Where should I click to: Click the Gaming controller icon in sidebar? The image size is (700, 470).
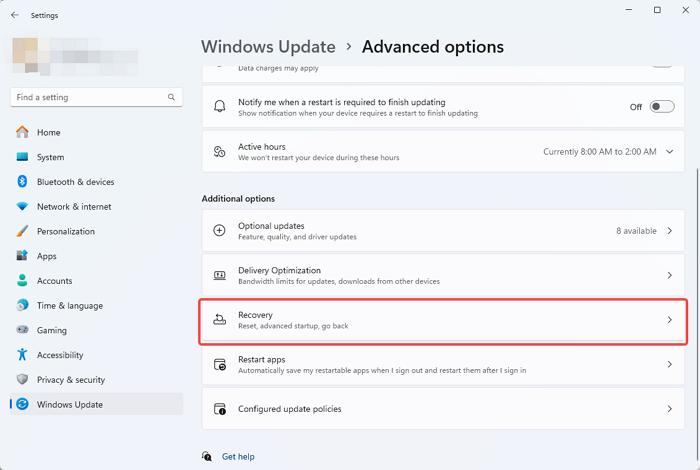tap(22, 330)
